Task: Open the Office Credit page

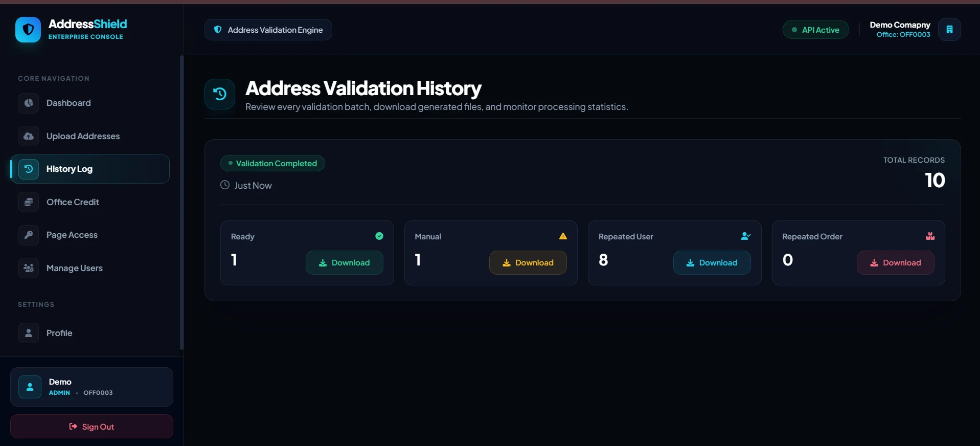Action: tap(90, 202)
